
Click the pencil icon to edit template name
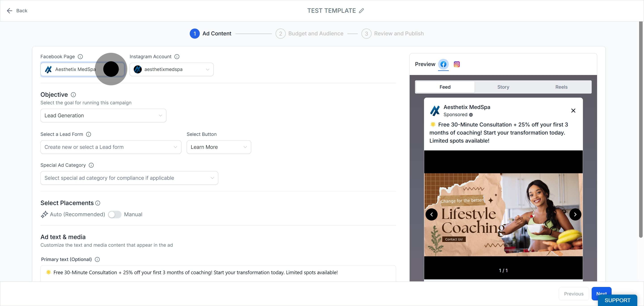pyautogui.click(x=361, y=11)
